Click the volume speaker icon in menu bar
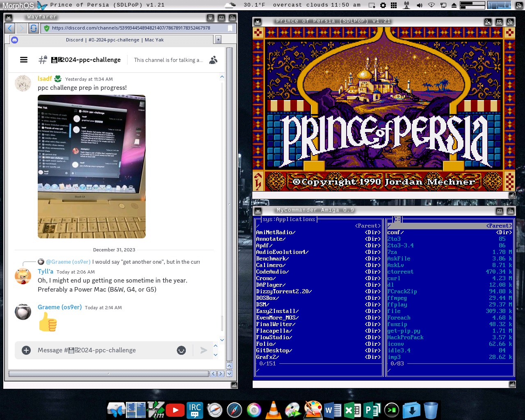This screenshot has width=525, height=420. click(x=419, y=5)
